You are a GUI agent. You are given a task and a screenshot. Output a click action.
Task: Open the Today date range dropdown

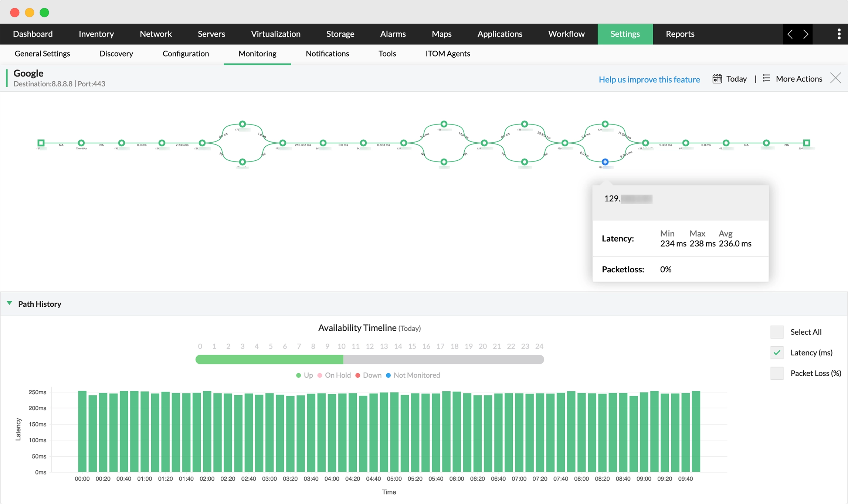click(736, 79)
